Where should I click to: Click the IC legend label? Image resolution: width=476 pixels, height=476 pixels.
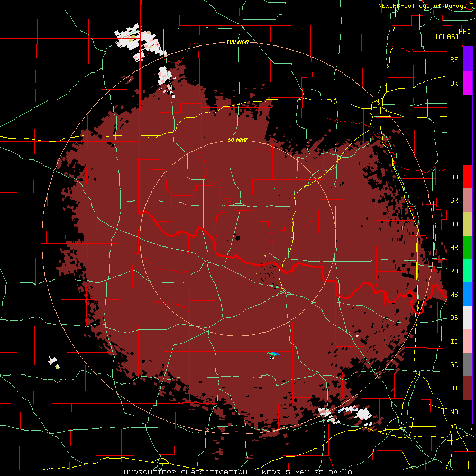pos(454,342)
